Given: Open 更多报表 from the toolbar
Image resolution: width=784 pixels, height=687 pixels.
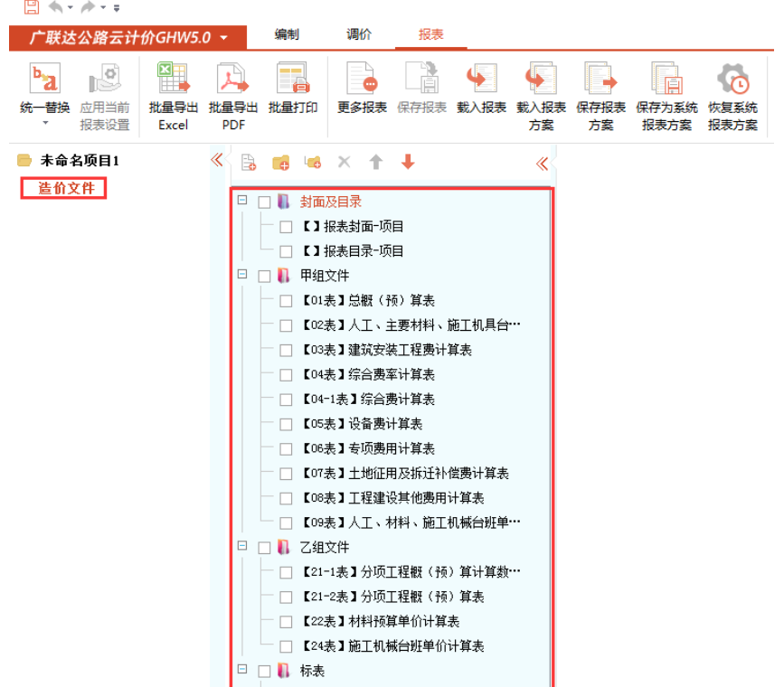Looking at the screenshot, I should pos(362,80).
